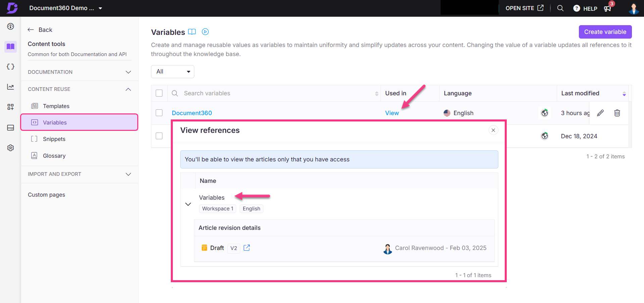
Task: Open the Analytics chart icon
Action: tap(10, 87)
